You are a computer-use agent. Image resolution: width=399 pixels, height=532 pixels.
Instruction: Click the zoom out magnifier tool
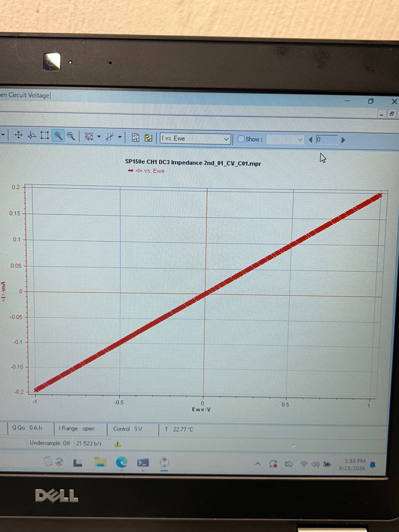click(x=71, y=136)
